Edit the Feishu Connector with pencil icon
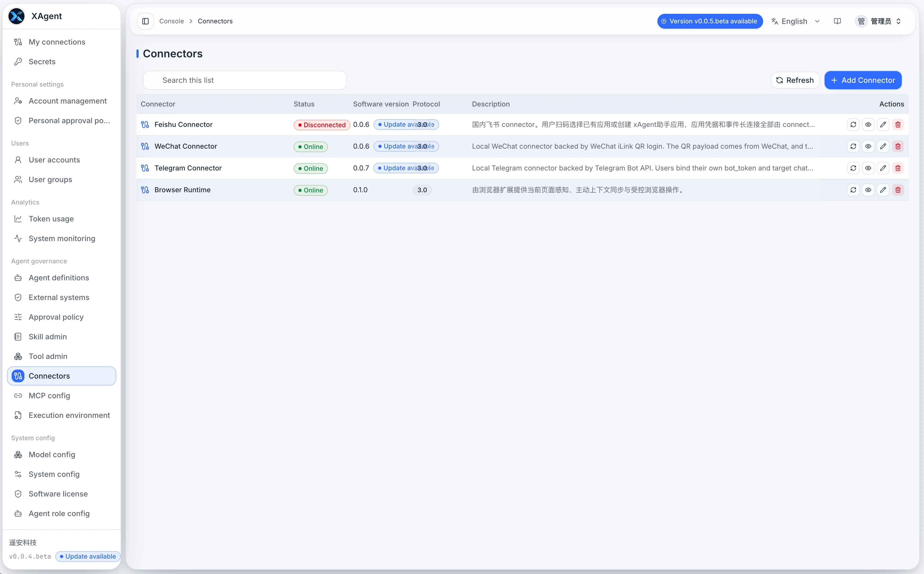This screenshot has width=924, height=574. [x=883, y=125]
